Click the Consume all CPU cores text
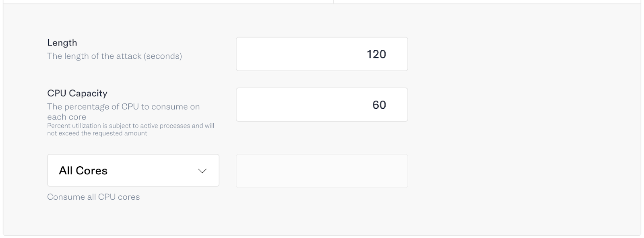Image resolution: width=644 pixels, height=238 pixels. click(93, 197)
